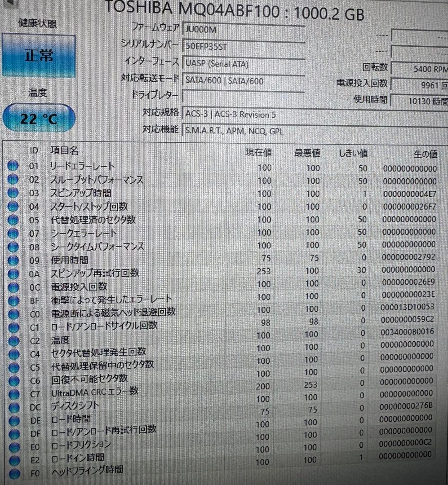Click the 最悪値 column header

coord(307,153)
